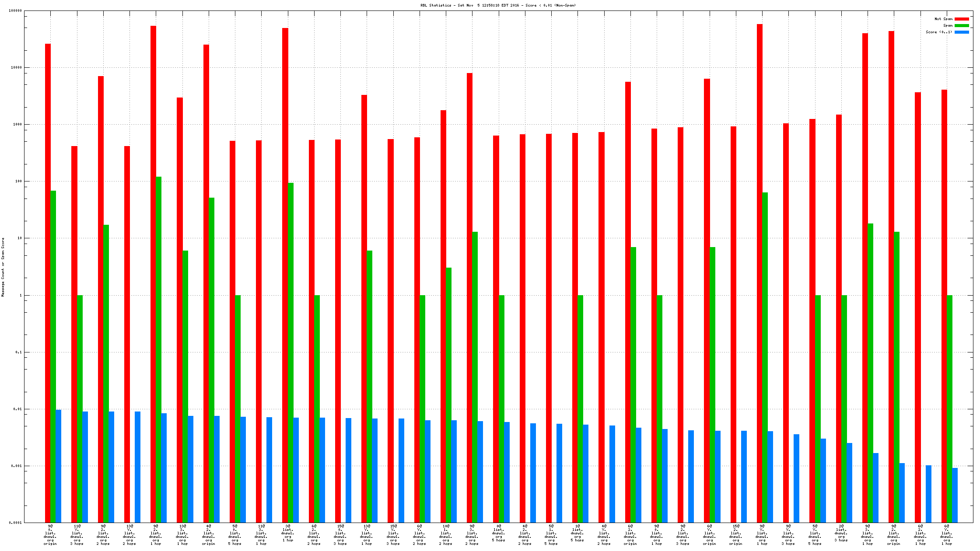Click the 'Message Count or Spam Score' axis label
The height and width of the screenshot is (551, 980).
(x=3, y=267)
